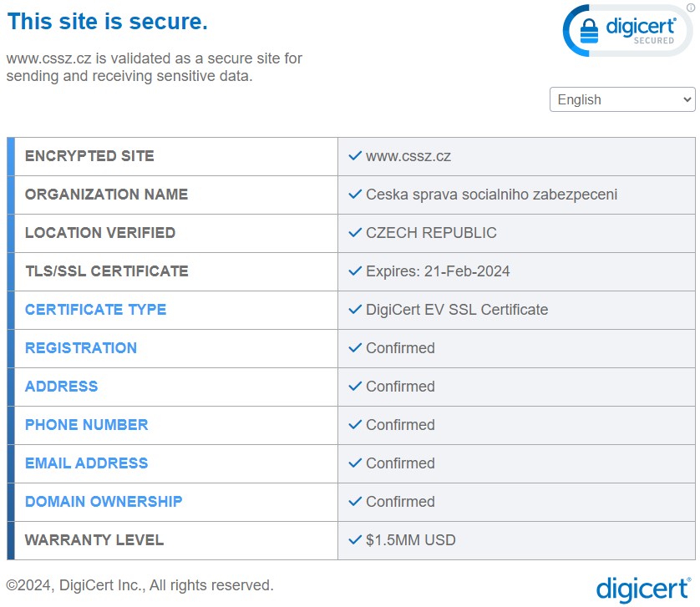700x607 pixels.
Task: Click the DigiCert EV SSL Certificate value
Action: tap(457, 310)
